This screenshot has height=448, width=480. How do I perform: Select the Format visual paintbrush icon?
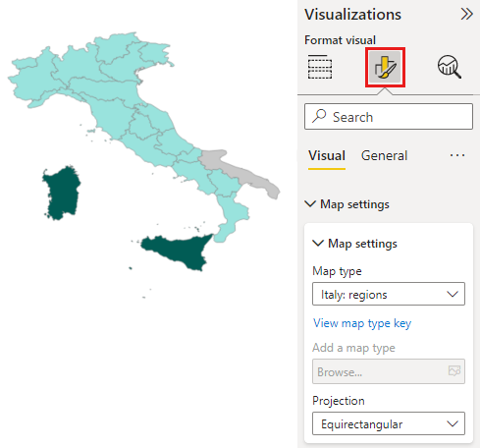[385, 67]
